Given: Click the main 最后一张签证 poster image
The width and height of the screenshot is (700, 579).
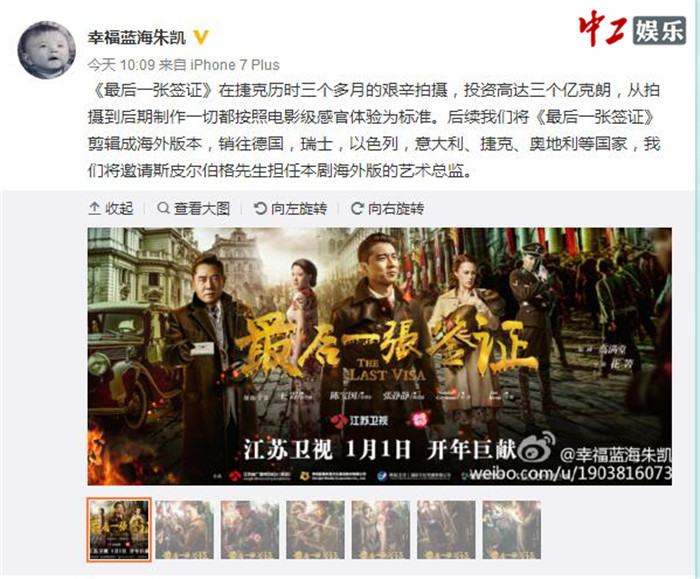Looking at the screenshot, I should pyautogui.click(x=379, y=356).
